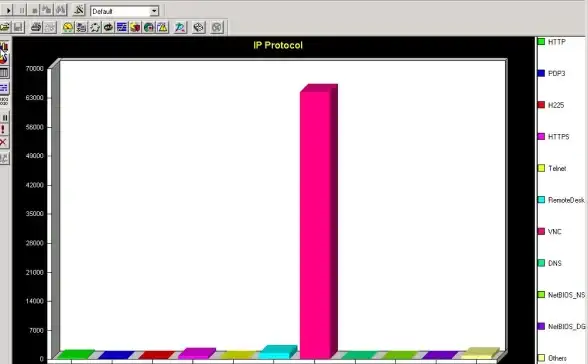Click the pause capture button

[21, 10]
